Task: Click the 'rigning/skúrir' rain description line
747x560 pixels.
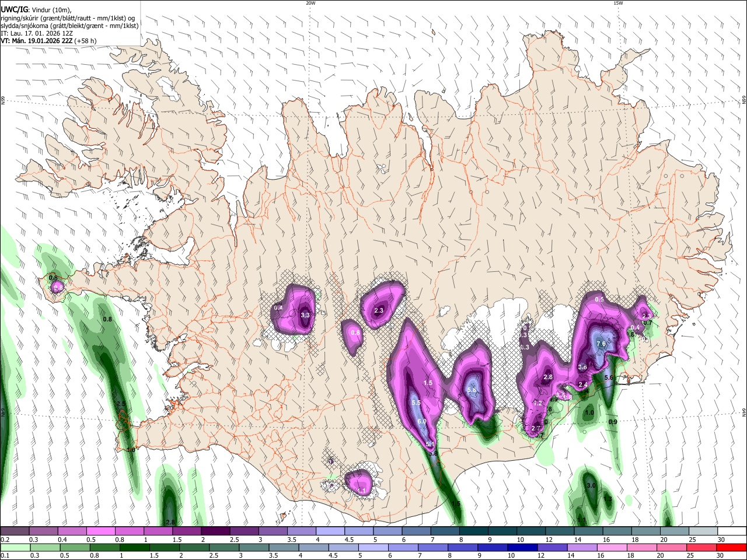Action: 68,18
